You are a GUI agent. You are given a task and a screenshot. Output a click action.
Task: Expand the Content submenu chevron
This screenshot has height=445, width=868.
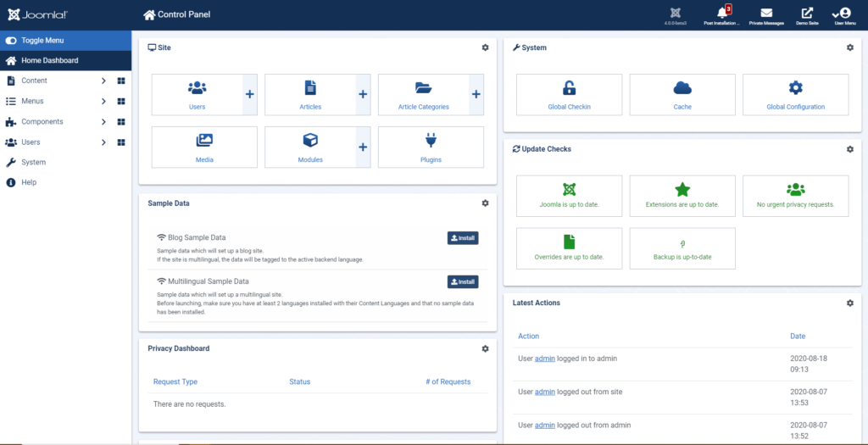(103, 81)
